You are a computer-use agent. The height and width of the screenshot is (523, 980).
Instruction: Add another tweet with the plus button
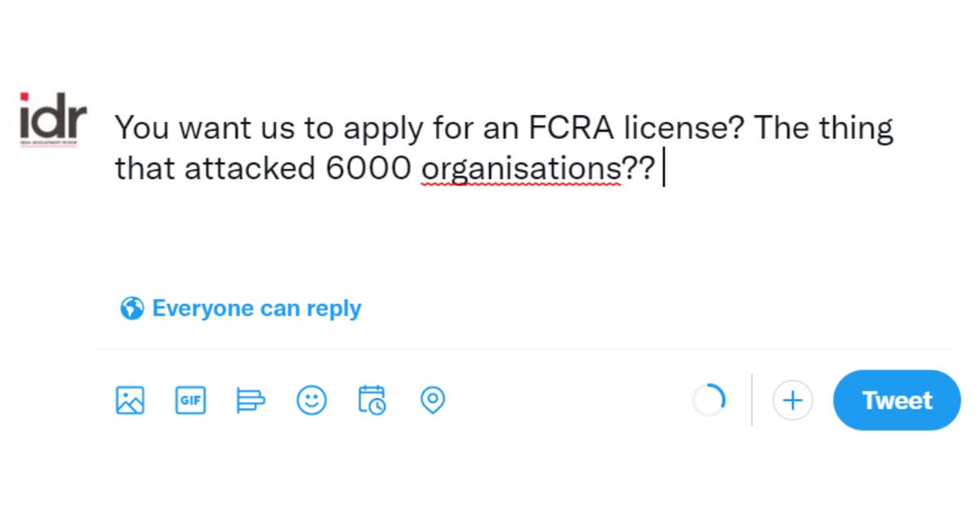(792, 400)
